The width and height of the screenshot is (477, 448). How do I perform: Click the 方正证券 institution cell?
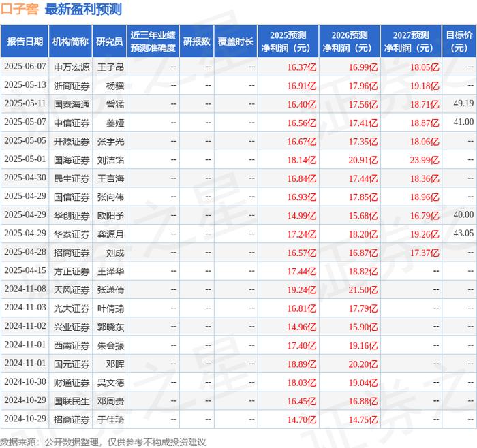click(72, 271)
